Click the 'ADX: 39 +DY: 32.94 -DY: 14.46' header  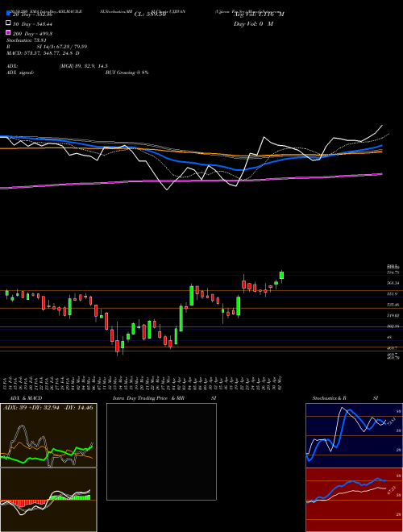pyautogui.click(x=48, y=407)
